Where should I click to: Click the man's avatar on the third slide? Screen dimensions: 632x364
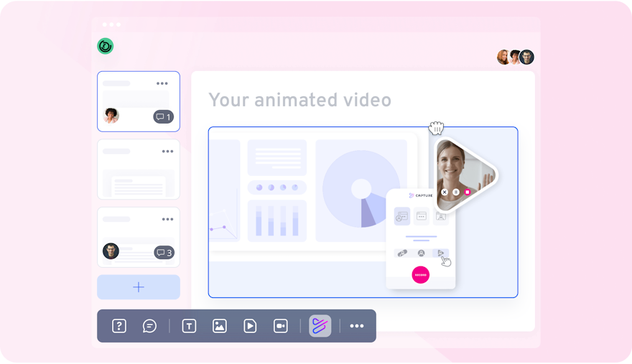click(111, 251)
